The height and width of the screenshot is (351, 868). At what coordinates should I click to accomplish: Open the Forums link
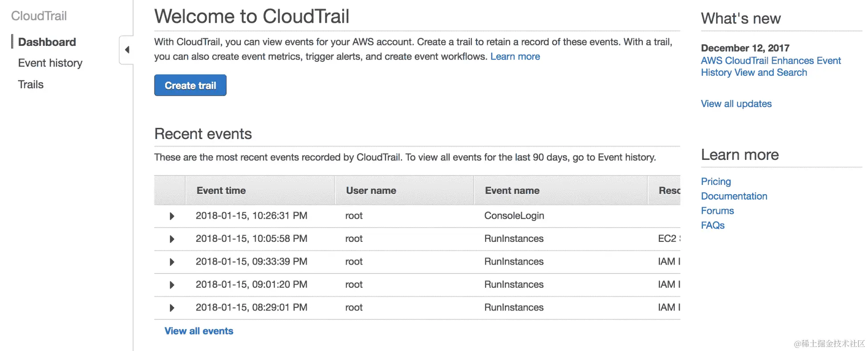point(717,211)
